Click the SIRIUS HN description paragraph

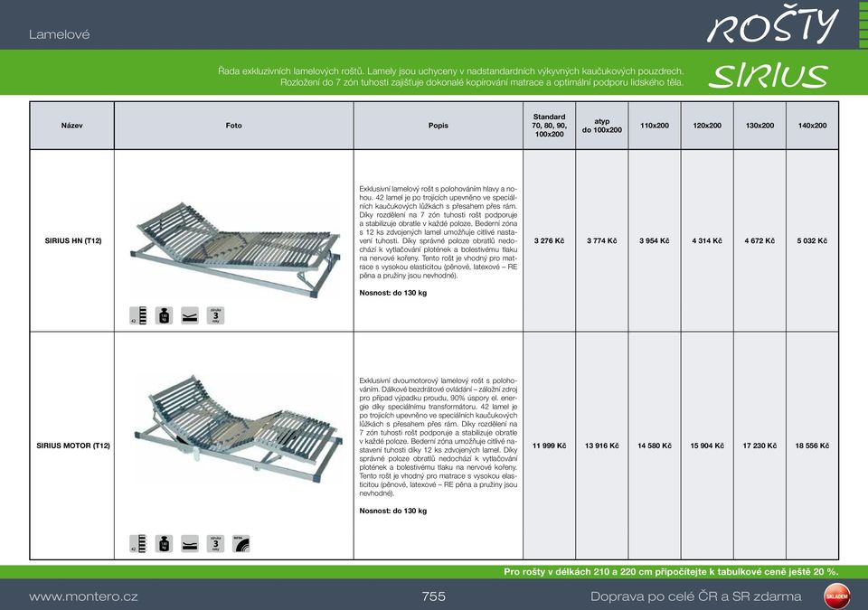tap(439, 232)
